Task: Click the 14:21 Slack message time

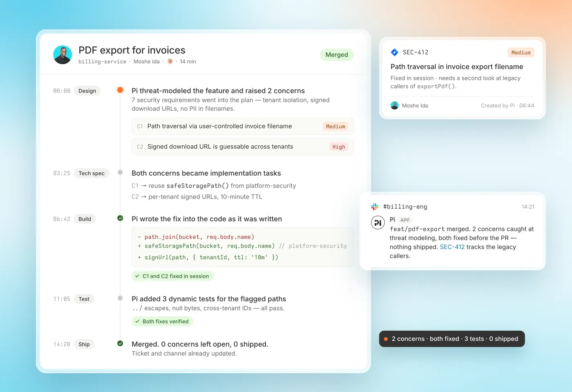Action: 528,207
